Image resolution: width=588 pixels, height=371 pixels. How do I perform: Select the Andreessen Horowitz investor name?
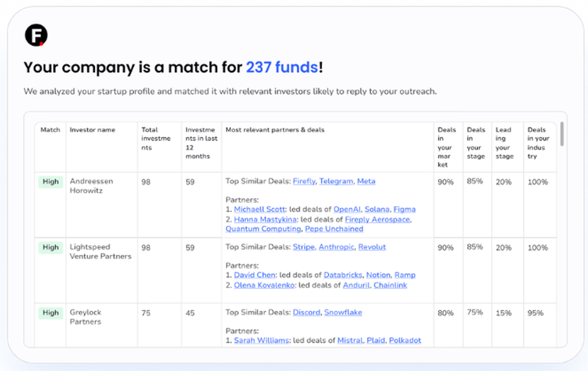point(91,186)
